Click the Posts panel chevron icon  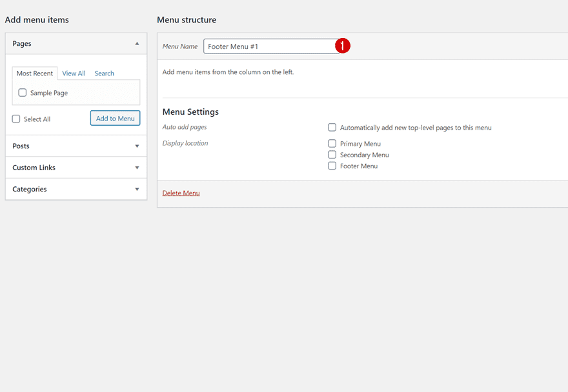coord(137,146)
